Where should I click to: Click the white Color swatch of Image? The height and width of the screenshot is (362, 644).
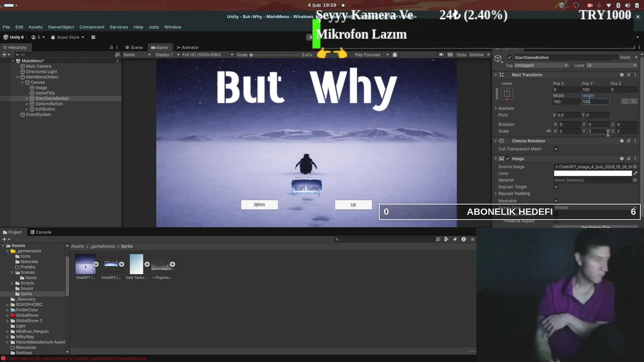click(x=593, y=173)
